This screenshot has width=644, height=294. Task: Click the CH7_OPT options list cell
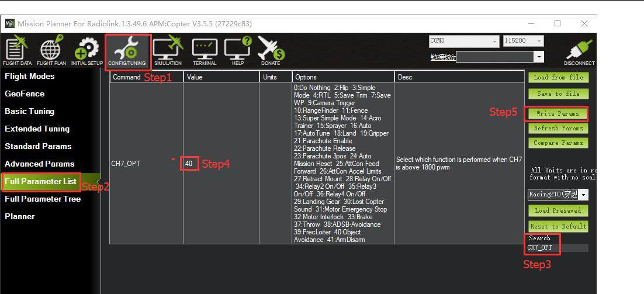(x=343, y=164)
